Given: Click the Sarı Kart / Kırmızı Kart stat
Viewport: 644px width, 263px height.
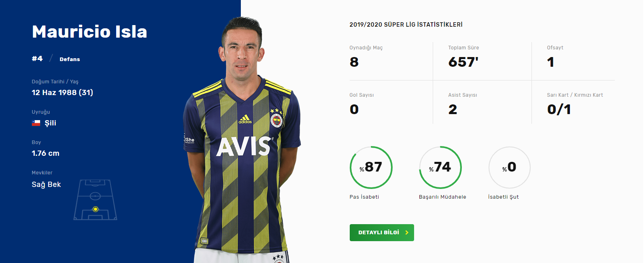Looking at the screenshot, I should [x=575, y=104].
